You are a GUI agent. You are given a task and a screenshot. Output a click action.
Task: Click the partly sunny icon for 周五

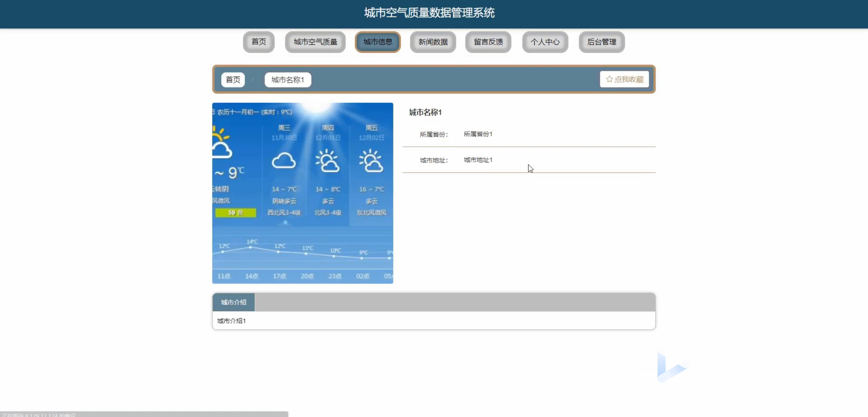(x=371, y=161)
